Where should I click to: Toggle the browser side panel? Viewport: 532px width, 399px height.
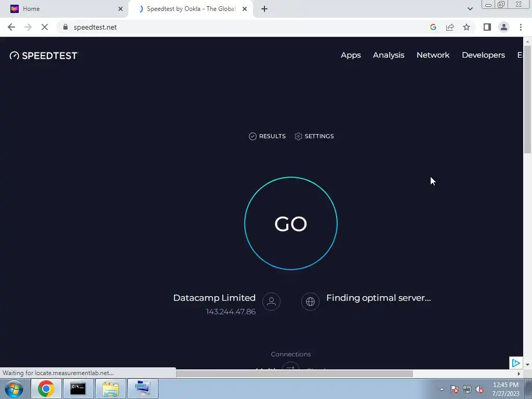pos(487,27)
